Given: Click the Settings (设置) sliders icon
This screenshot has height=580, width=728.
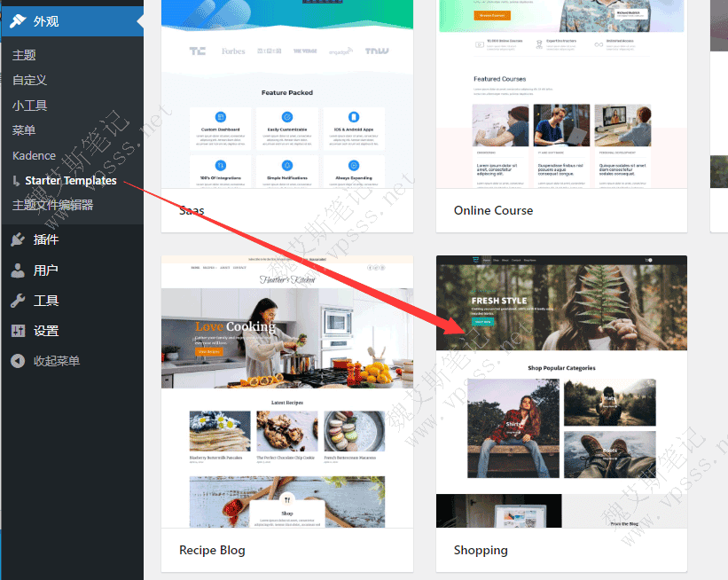Looking at the screenshot, I should pyautogui.click(x=18, y=331).
